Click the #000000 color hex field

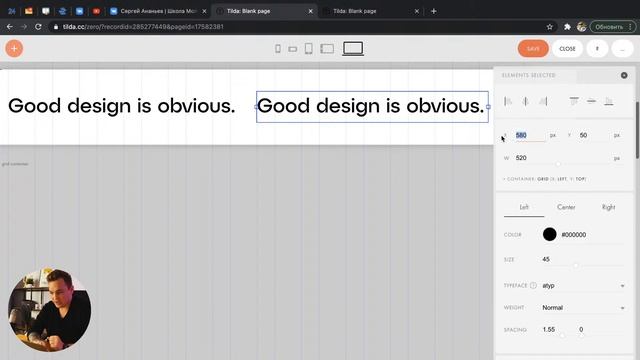[574, 235]
